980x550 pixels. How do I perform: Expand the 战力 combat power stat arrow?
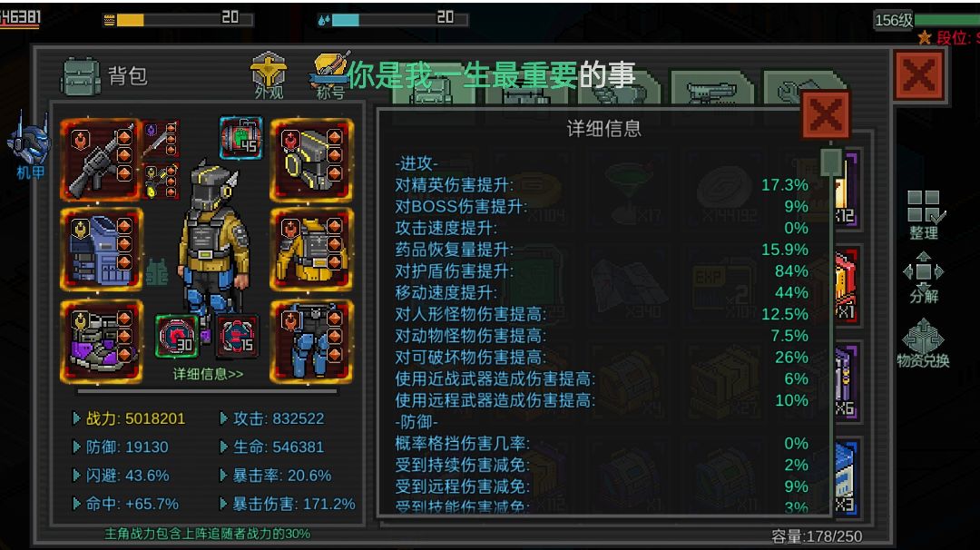tap(76, 418)
